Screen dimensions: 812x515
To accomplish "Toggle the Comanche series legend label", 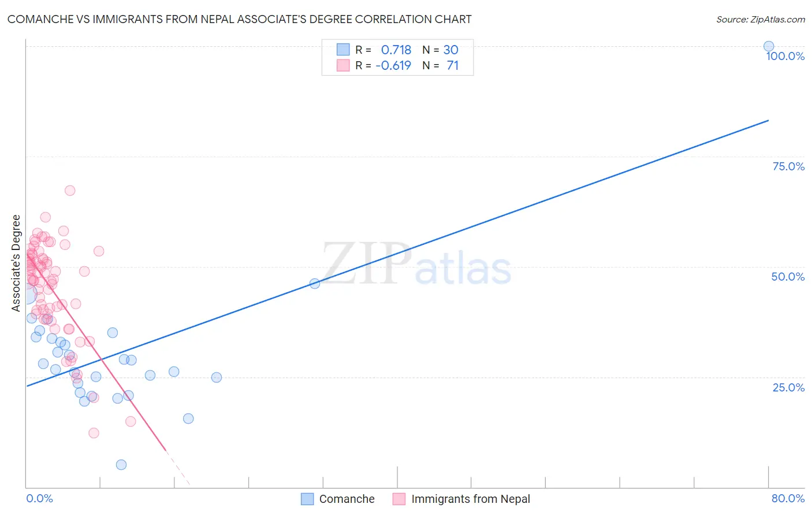I will click(347, 499).
